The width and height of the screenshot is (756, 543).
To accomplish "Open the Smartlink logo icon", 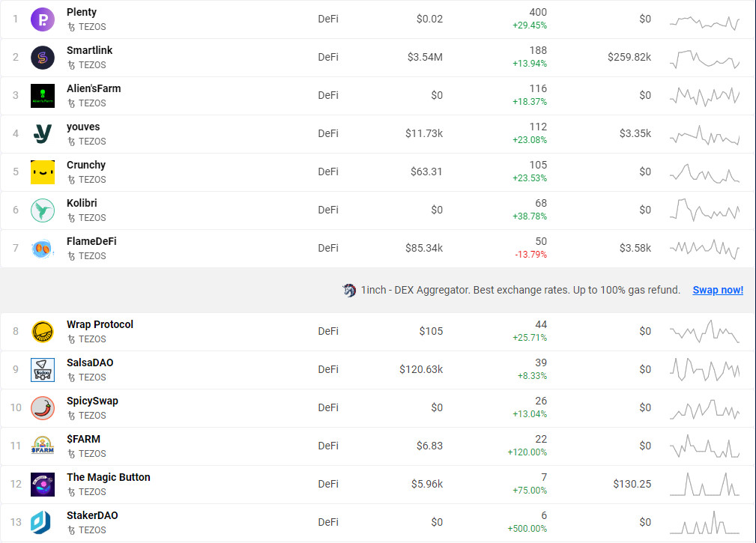I will (x=43, y=58).
